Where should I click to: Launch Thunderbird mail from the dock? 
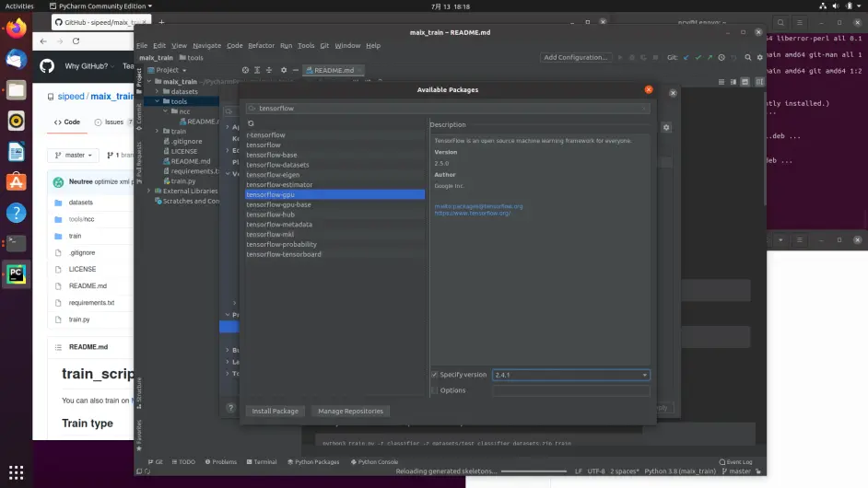[x=16, y=59]
